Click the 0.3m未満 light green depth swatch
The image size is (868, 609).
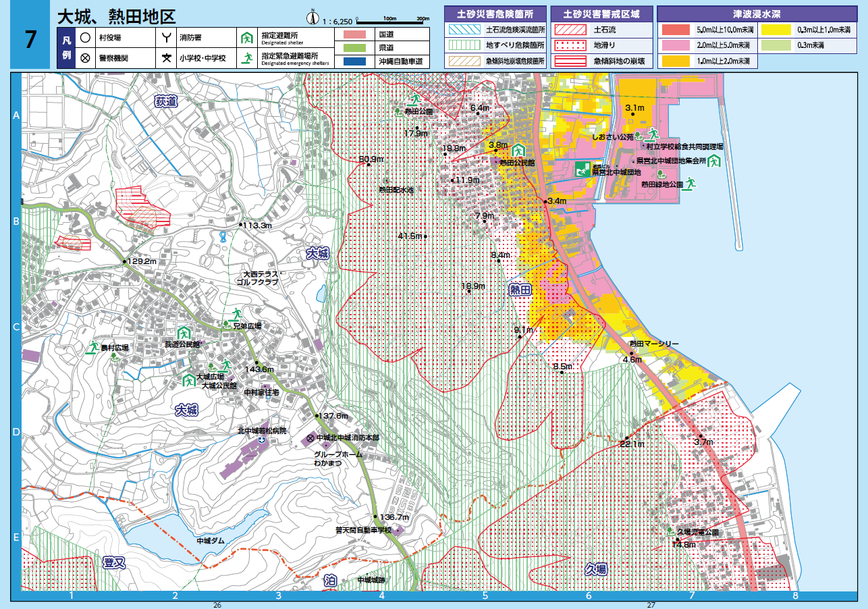tap(776, 45)
